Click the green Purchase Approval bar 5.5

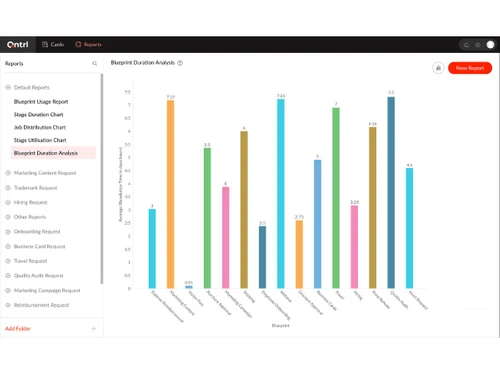click(207, 218)
